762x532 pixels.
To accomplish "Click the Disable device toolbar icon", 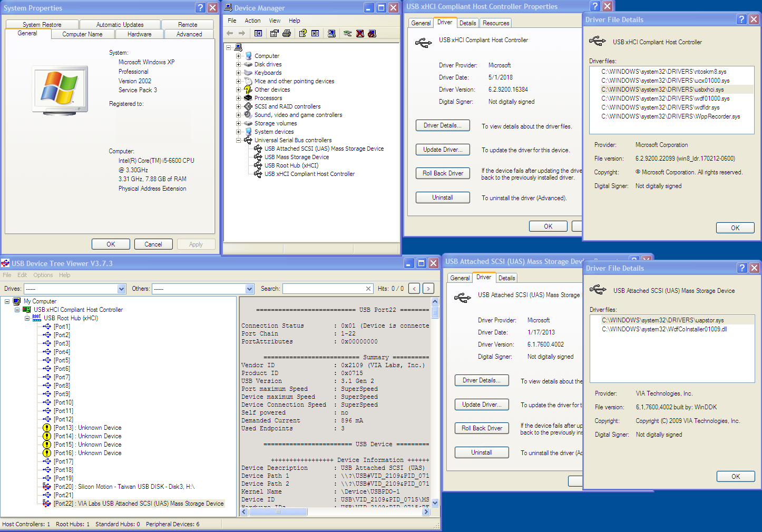I will click(x=372, y=33).
